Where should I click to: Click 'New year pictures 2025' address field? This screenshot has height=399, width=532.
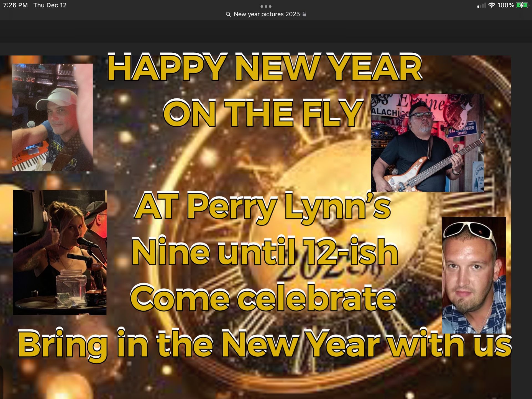(267, 14)
